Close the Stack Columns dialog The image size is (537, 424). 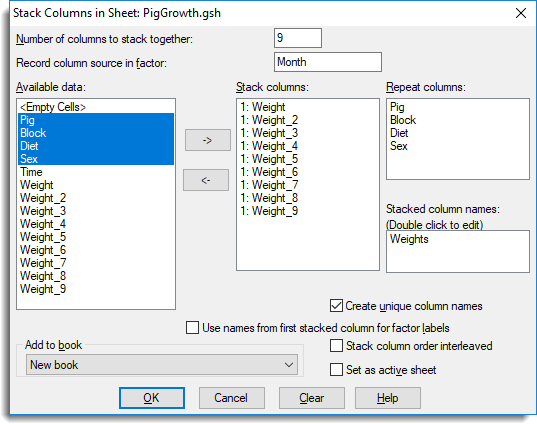coord(521,13)
